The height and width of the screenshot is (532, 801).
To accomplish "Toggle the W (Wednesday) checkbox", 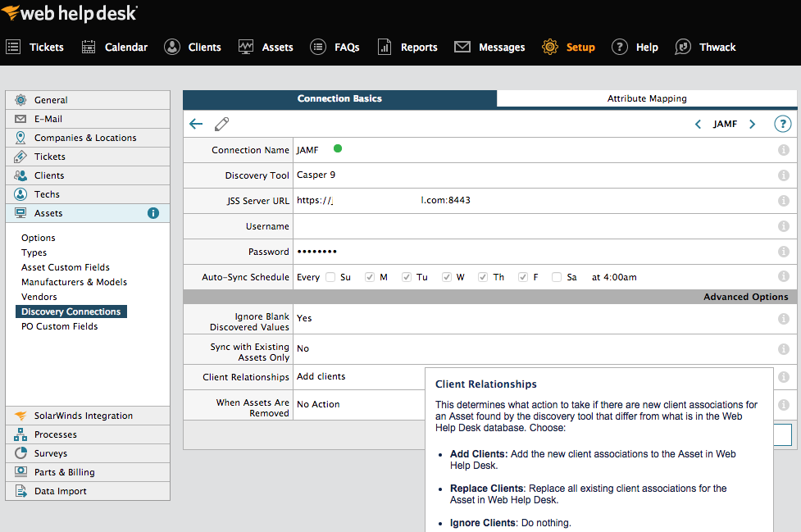I will 447,277.
